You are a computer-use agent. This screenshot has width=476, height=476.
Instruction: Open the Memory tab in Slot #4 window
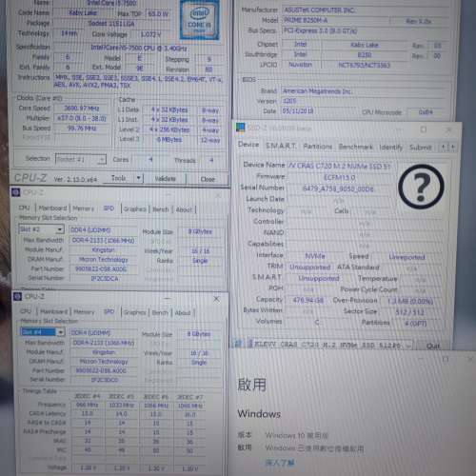tap(84, 312)
